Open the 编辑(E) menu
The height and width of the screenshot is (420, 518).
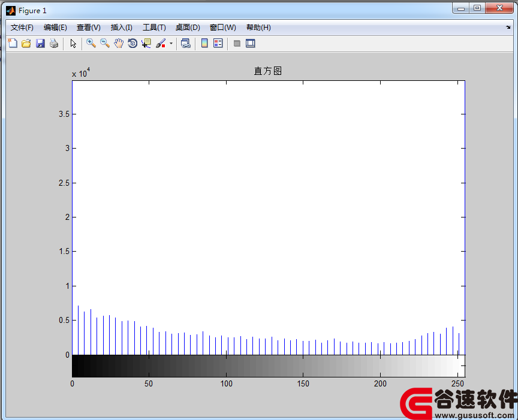point(55,28)
